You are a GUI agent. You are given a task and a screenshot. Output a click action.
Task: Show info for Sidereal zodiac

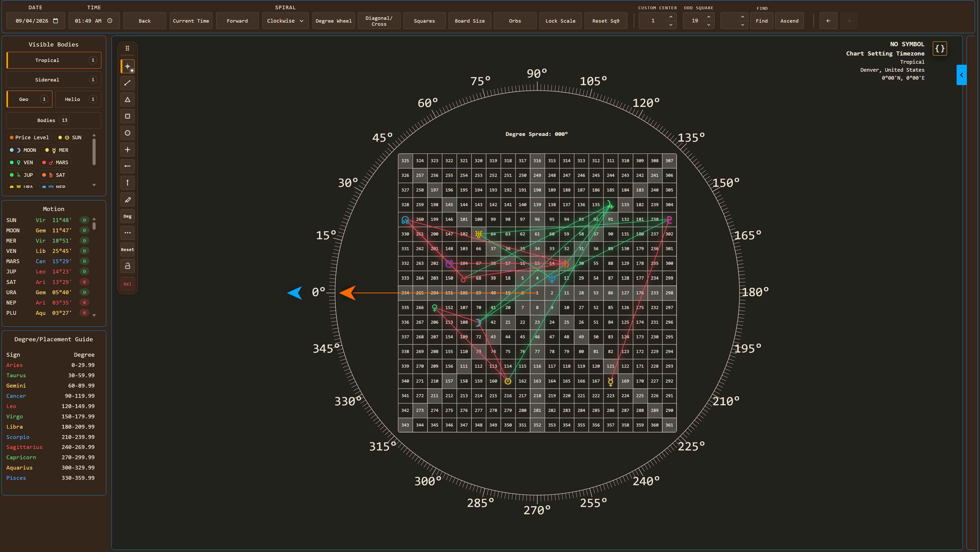93,79
